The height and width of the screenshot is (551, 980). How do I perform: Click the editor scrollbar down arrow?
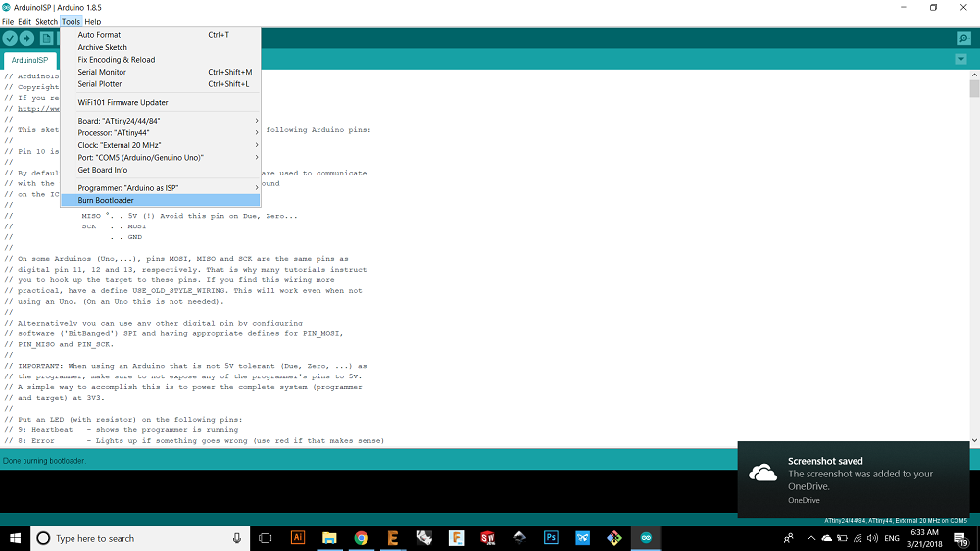coord(974,440)
